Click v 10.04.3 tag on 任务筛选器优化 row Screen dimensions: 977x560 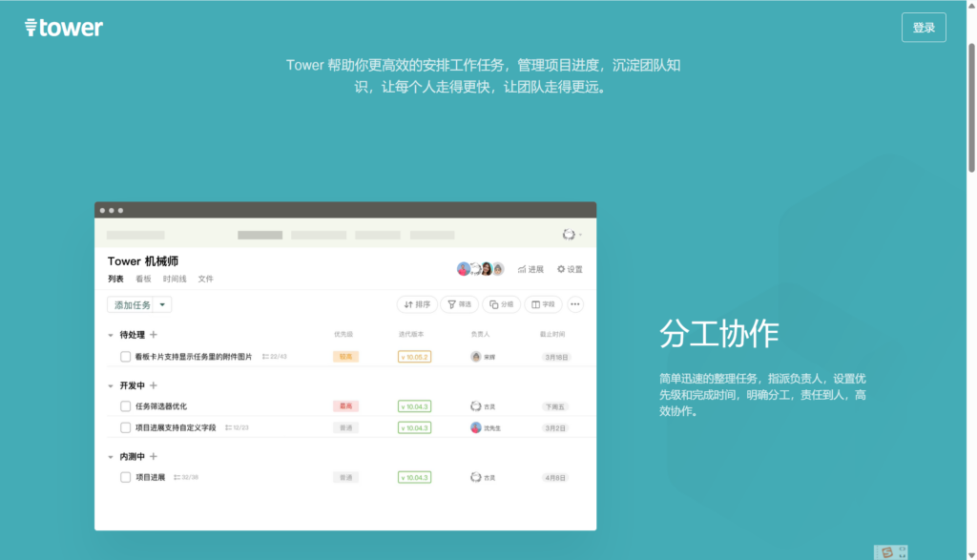[x=414, y=406]
